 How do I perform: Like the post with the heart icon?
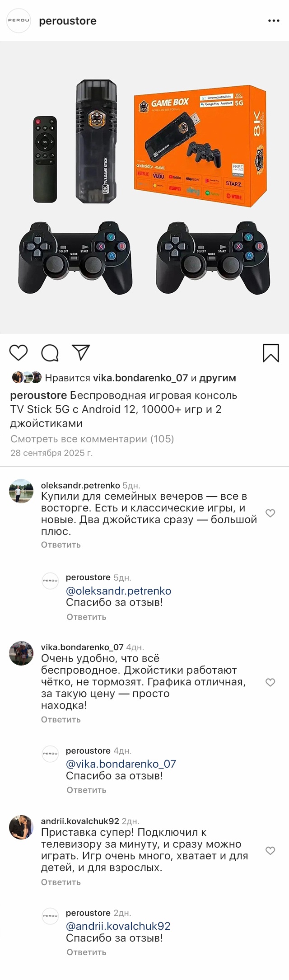(19, 352)
